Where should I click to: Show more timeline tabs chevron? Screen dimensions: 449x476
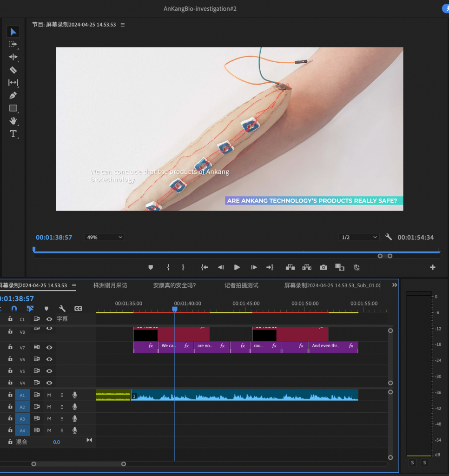click(x=394, y=285)
